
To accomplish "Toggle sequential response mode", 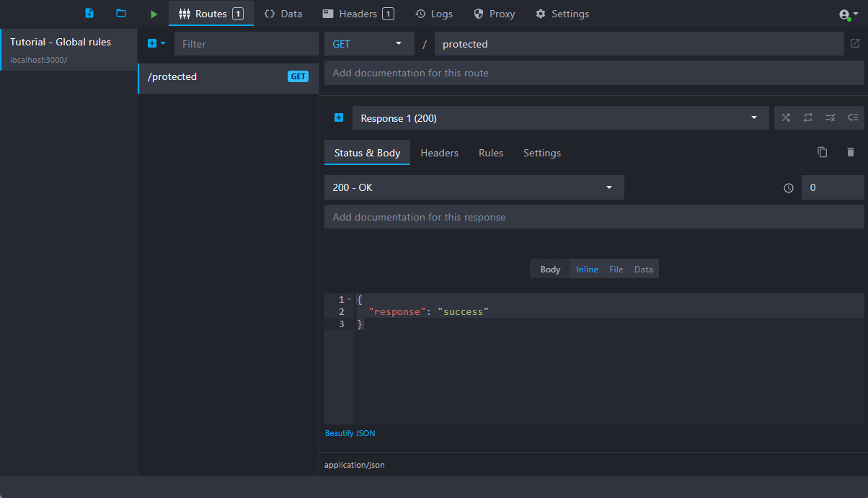I will (808, 118).
